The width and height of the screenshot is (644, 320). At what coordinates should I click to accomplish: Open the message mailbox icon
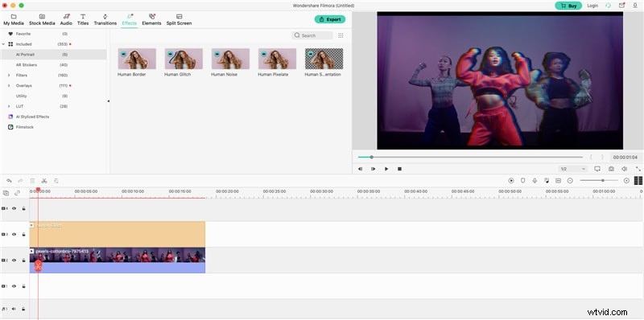621,6
